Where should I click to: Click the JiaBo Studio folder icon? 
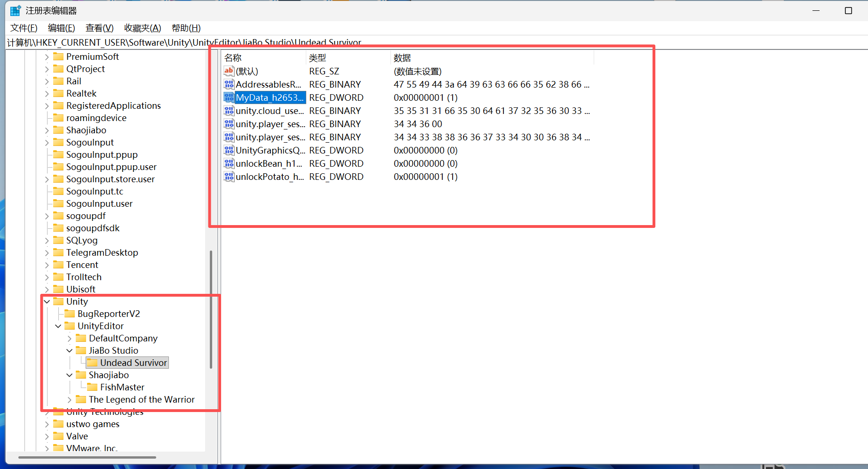click(81, 350)
